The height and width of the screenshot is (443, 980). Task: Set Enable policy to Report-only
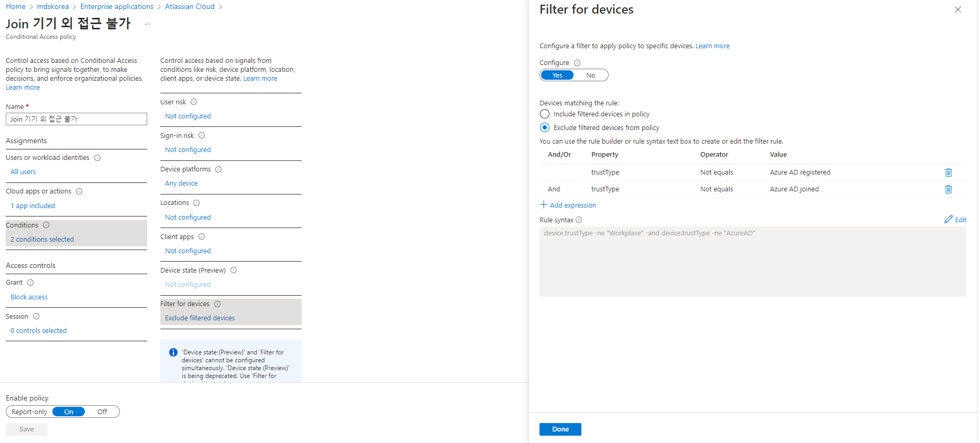(29, 412)
